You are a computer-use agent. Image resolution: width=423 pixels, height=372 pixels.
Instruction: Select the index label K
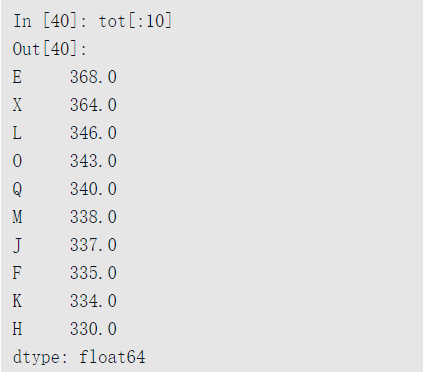[x=17, y=301]
